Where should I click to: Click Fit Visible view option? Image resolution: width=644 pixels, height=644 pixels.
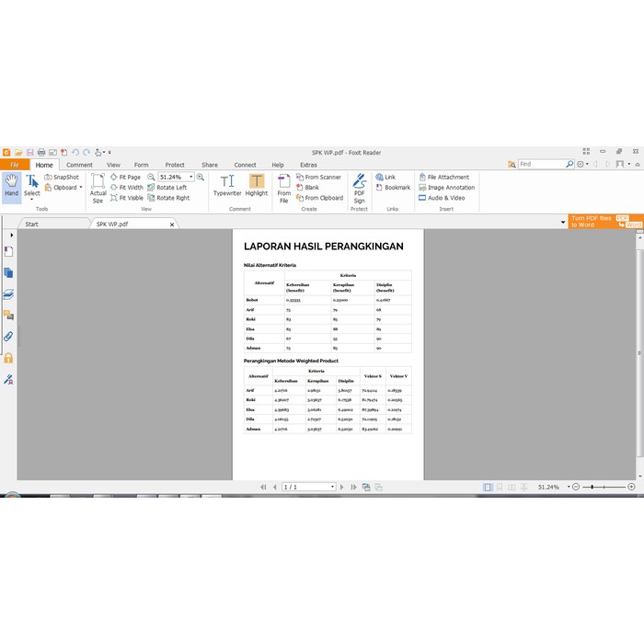click(x=127, y=198)
